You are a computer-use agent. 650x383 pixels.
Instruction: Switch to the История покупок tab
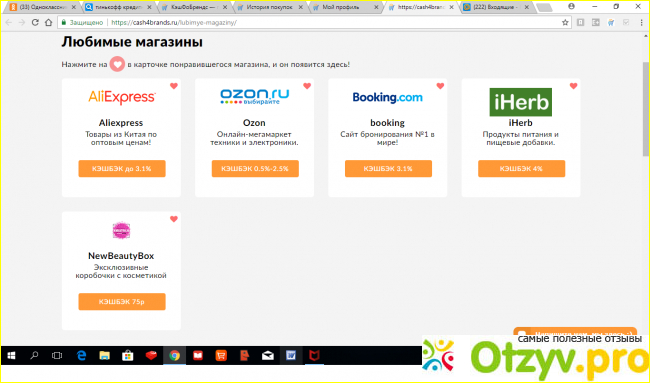pyautogui.click(x=269, y=7)
